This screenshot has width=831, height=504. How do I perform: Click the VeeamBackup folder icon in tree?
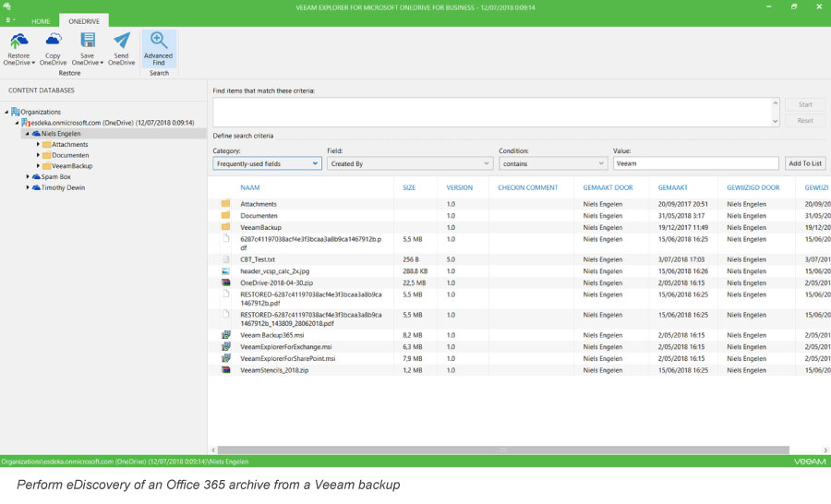click(x=47, y=166)
